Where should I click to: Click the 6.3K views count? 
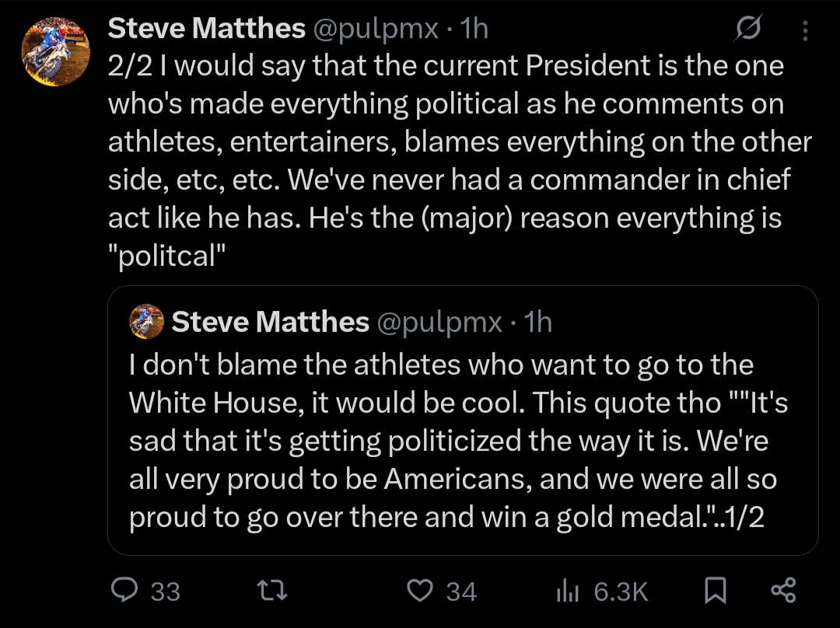(x=621, y=592)
